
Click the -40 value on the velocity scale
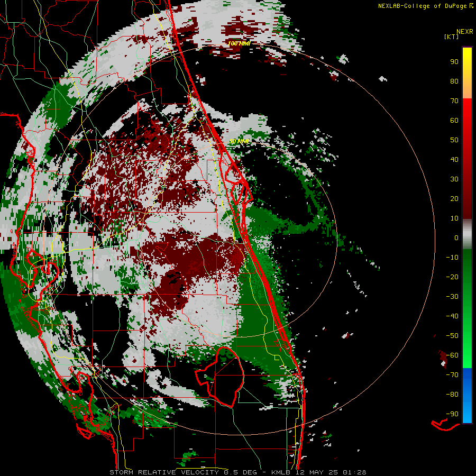(x=452, y=316)
